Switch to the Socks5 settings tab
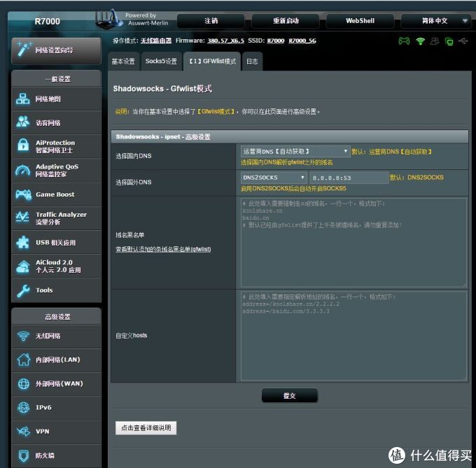The height and width of the screenshot is (468, 476). [161, 62]
